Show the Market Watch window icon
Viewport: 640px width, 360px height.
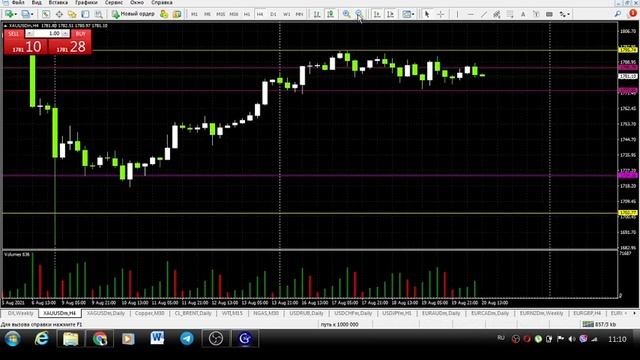pyautogui.click(x=46, y=14)
